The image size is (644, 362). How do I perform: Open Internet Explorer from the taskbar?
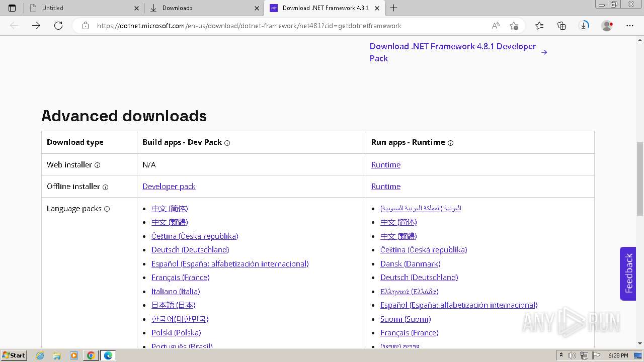pyautogui.click(x=40, y=355)
